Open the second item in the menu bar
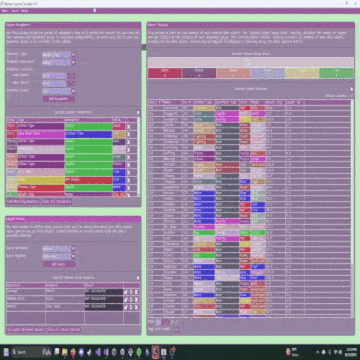 click(15, 11)
